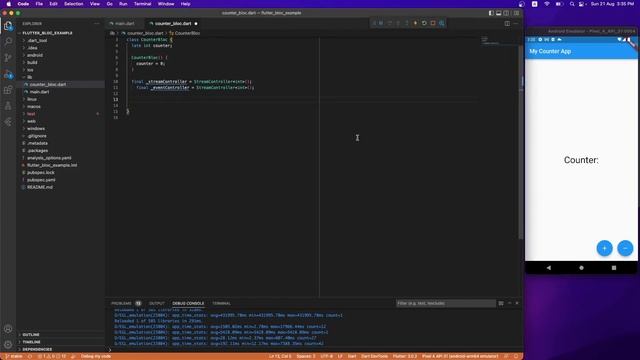The width and height of the screenshot is (640, 360).
Task: Tap the emulator Home circle button
Action: tap(581, 268)
